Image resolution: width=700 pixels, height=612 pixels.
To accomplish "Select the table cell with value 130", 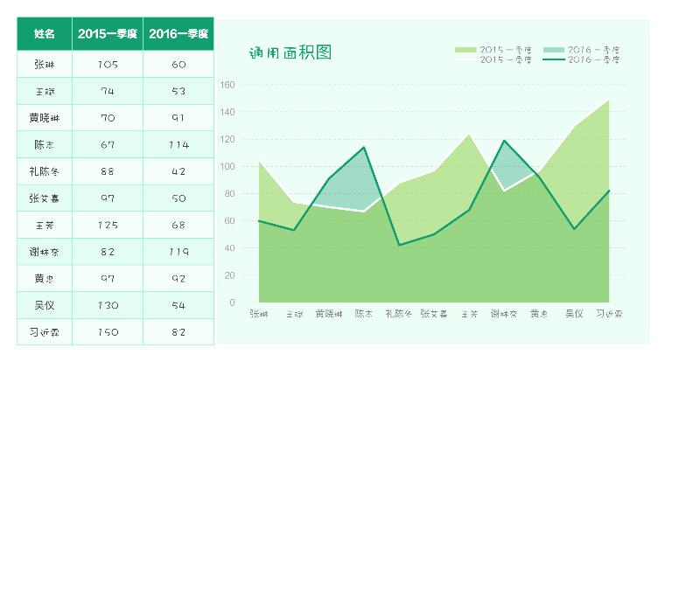I will tap(108, 305).
